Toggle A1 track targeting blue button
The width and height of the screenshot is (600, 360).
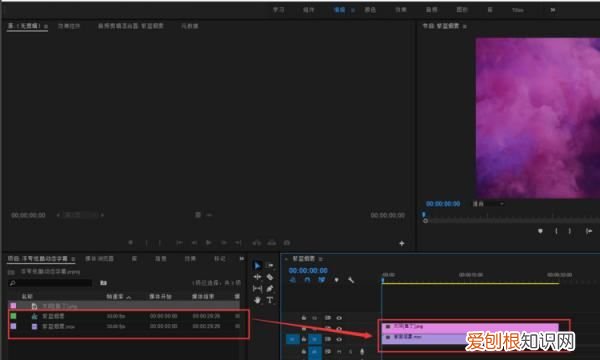tap(315, 351)
